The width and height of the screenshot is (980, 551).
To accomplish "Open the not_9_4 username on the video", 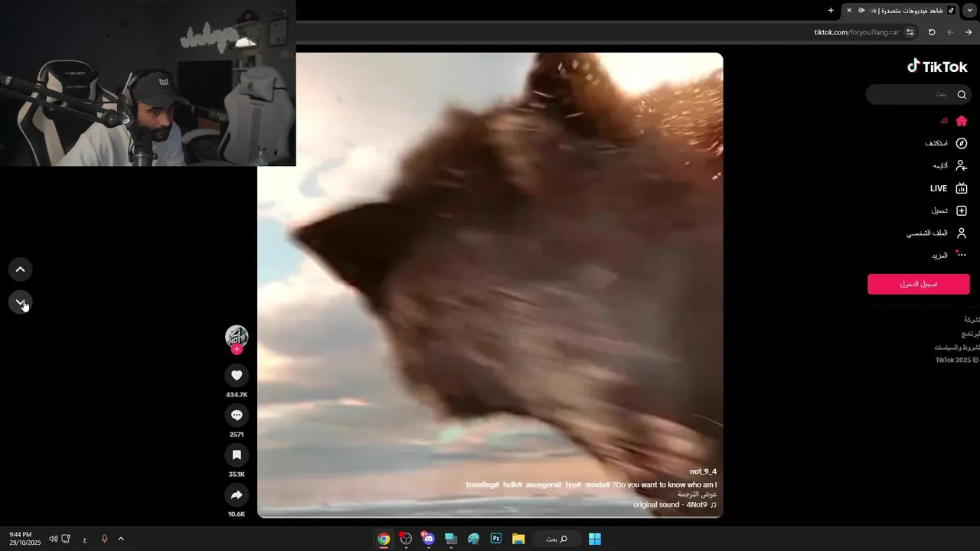I will [703, 471].
